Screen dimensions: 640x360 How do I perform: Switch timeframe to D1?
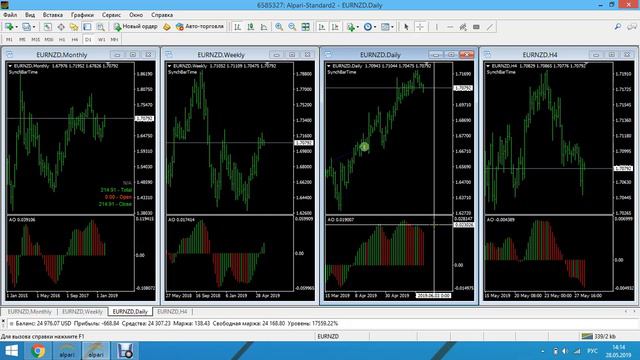tap(88, 40)
